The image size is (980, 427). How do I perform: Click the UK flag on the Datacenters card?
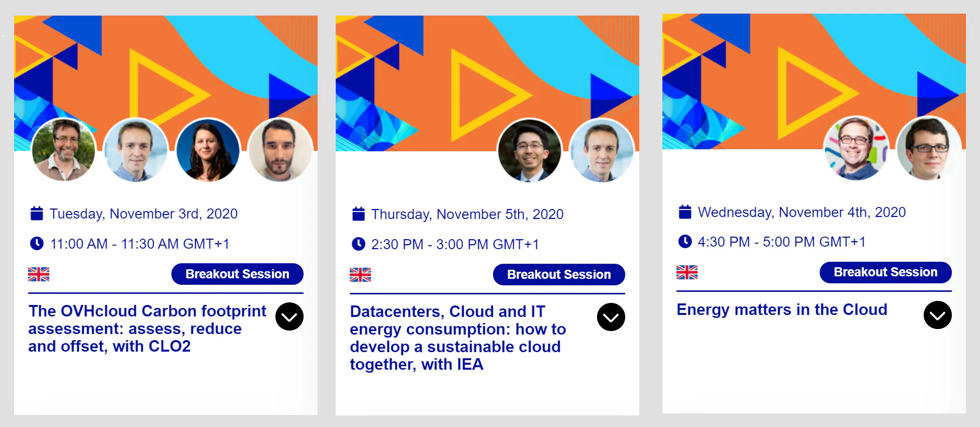360,275
